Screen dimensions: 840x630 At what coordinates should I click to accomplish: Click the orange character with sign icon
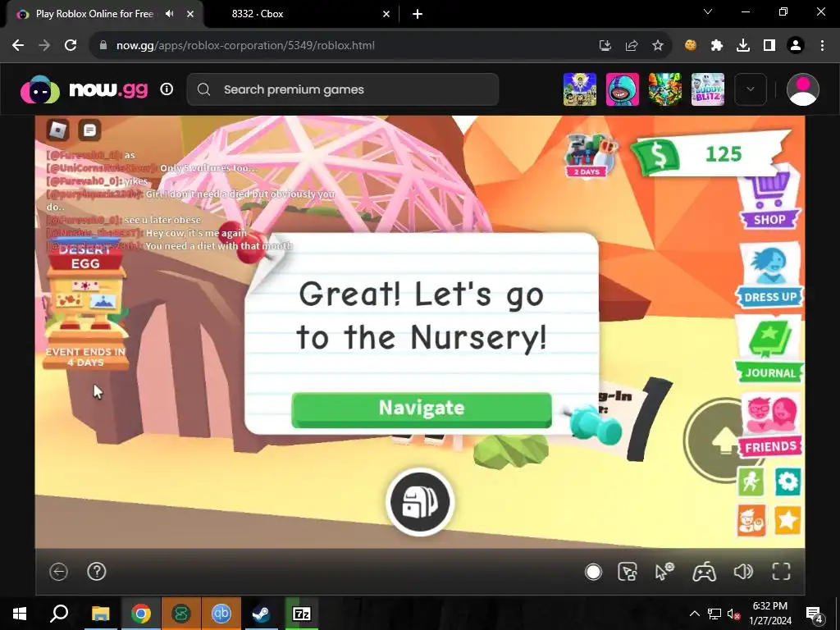tap(751, 520)
